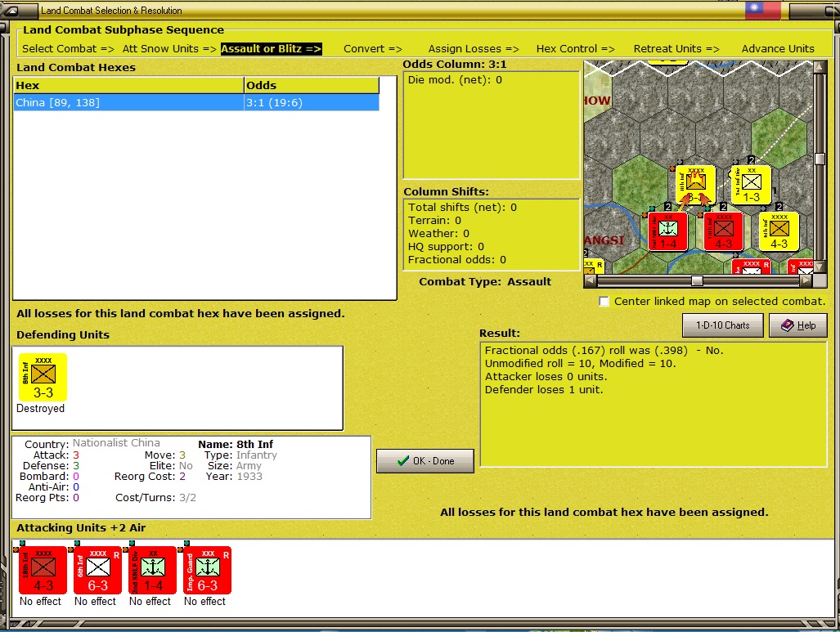Click the yellow 4-3 army counter on the map
Screen dimensions: 840x632
[779, 231]
